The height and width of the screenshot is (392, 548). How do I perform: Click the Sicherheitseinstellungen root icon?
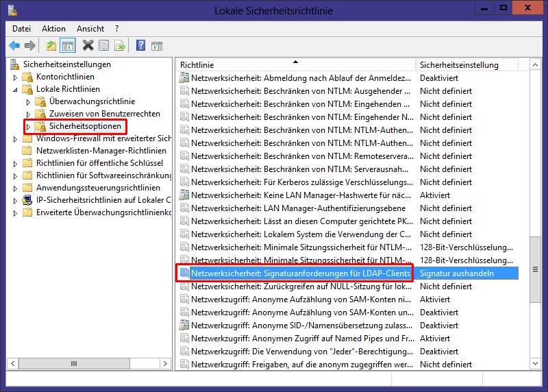click(x=14, y=64)
